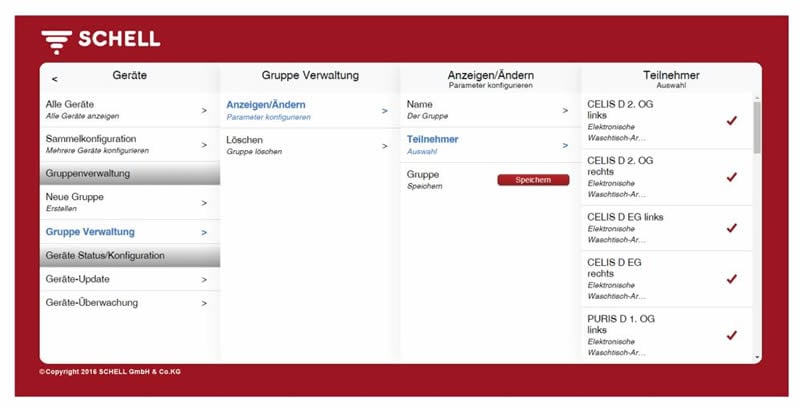Click the Gruppe Verwaltung column header
Screen dimensions: 800x408
point(310,75)
